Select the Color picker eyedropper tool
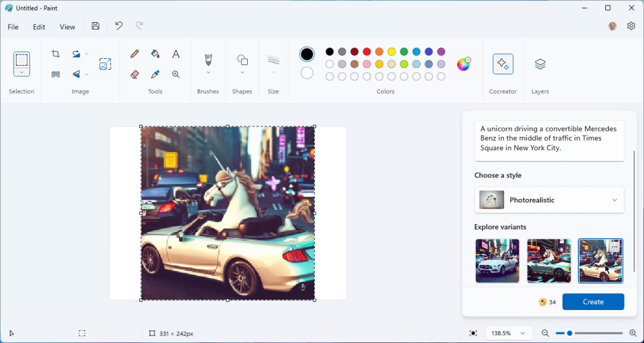This screenshot has height=343, width=644. tap(155, 74)
